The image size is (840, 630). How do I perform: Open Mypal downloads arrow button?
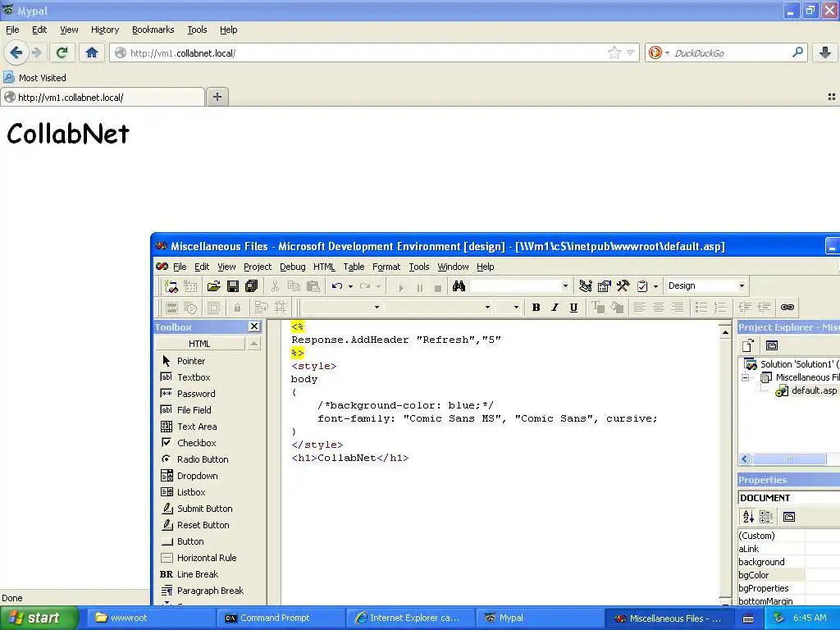tap(825, 52)
